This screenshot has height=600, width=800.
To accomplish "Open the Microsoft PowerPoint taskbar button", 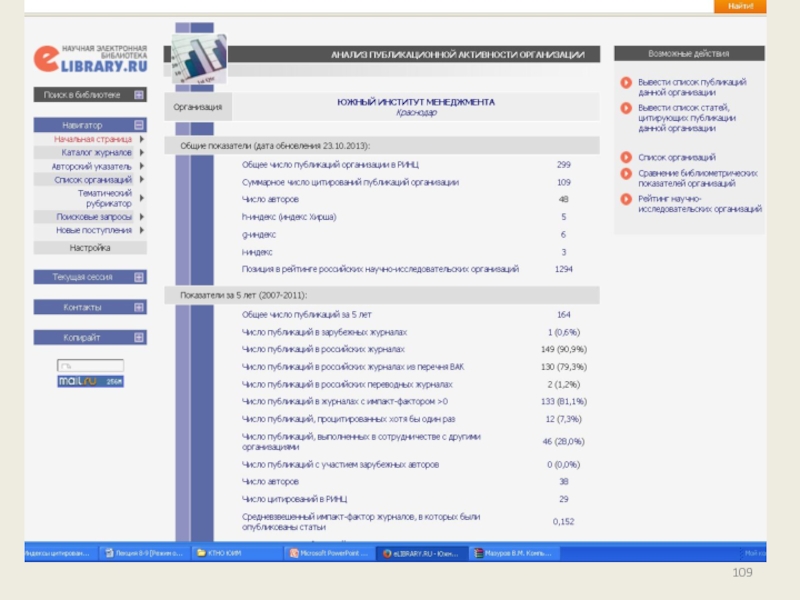I will coord(329,552).
